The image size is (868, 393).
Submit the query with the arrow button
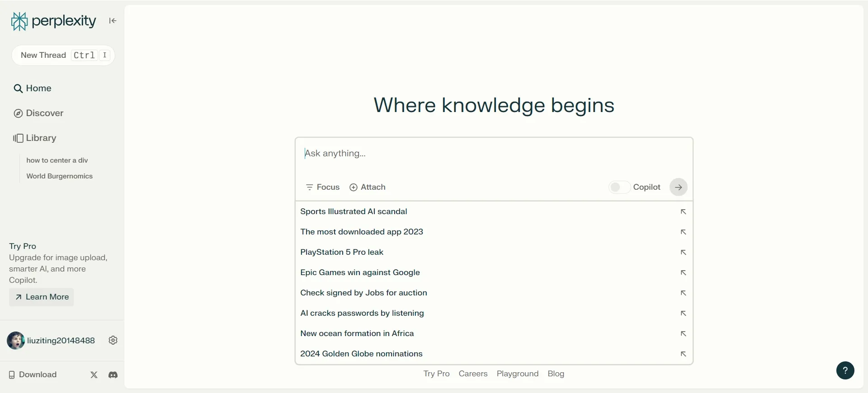coord(679,187)
